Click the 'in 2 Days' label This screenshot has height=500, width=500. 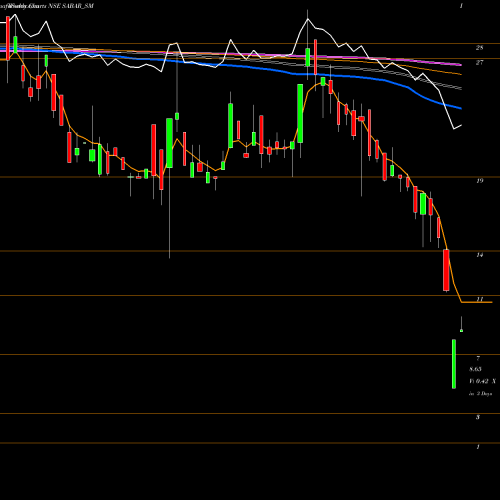pos(480,394)
